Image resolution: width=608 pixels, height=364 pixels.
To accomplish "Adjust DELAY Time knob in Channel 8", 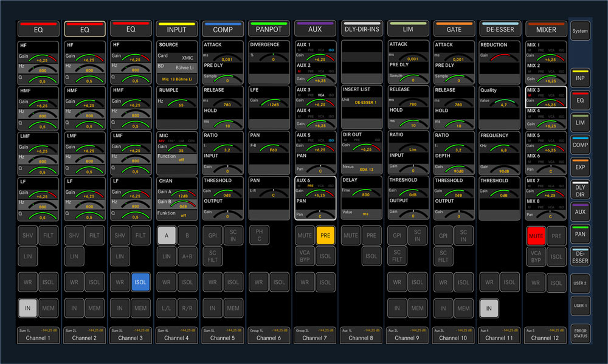I will (x=365, y=193).
